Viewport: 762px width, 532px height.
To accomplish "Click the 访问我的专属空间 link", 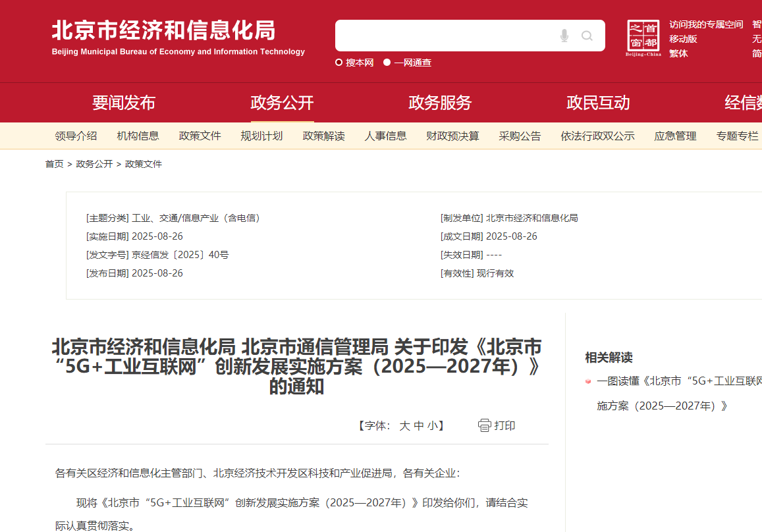I will 706,24.
